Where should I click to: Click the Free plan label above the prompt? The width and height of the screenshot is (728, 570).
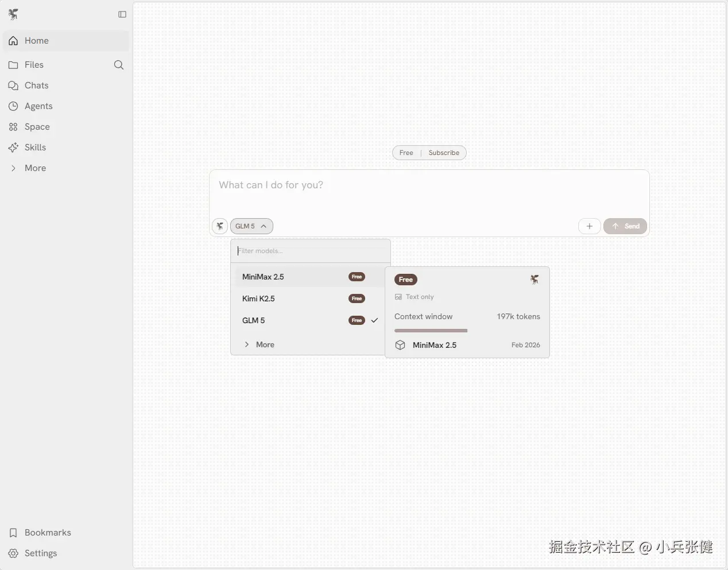[406, 153]
